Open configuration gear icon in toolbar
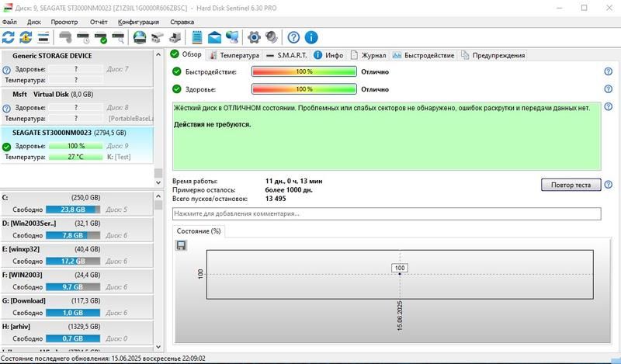The image size is (621, 364). coord(254,37)
